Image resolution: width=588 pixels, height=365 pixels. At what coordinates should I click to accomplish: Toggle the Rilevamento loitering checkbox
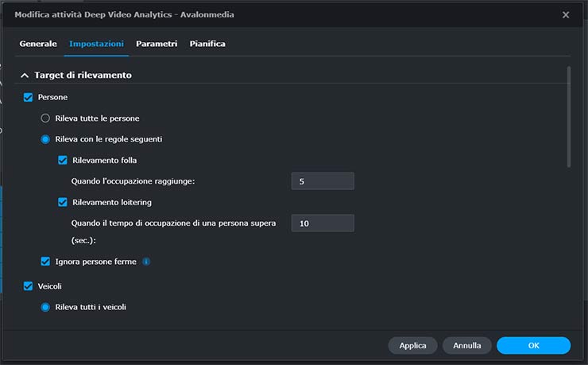point(63,202)
